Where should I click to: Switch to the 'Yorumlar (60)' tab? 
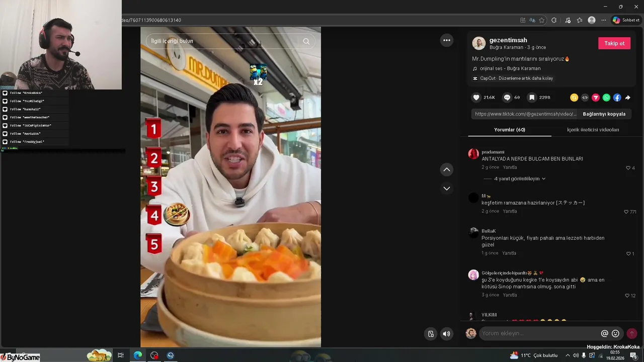pyautogui.click(x=510, y=130)
